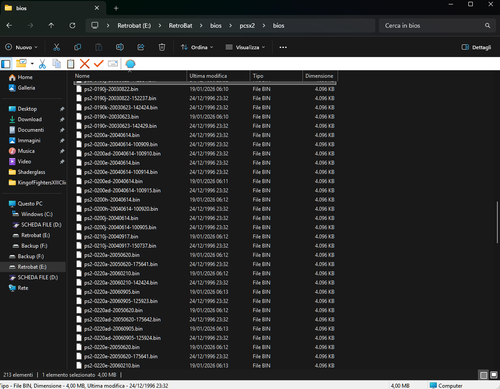The image size is (500, 389).
Task: Select file ps2-0210j-20040917.bin
Action: (x=205, y=237)
